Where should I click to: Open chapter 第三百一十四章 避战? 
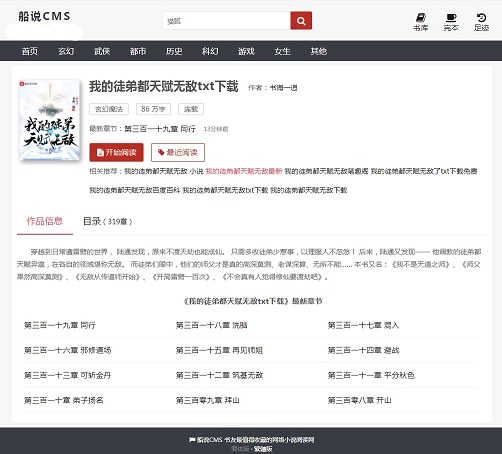click(363, 350)
